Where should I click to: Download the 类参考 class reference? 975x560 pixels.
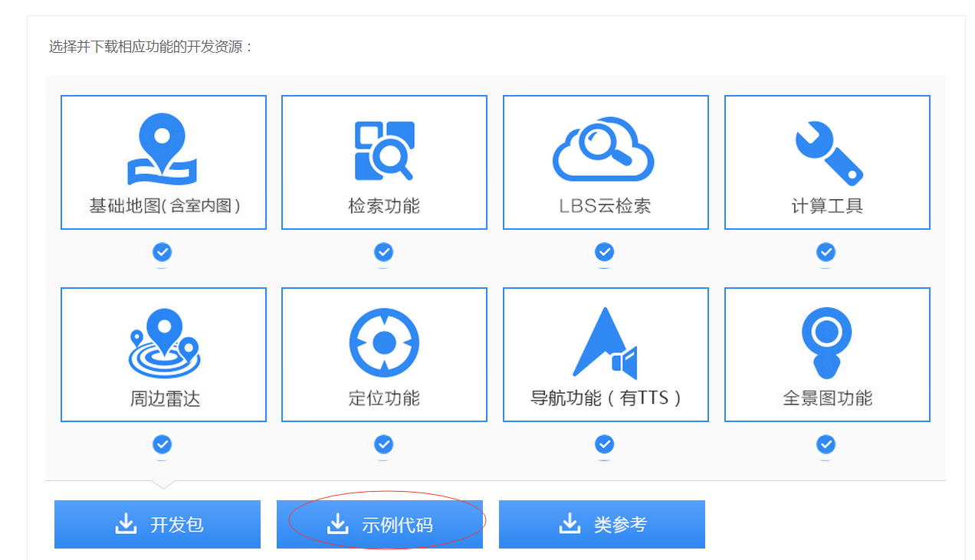coord(602,525)
